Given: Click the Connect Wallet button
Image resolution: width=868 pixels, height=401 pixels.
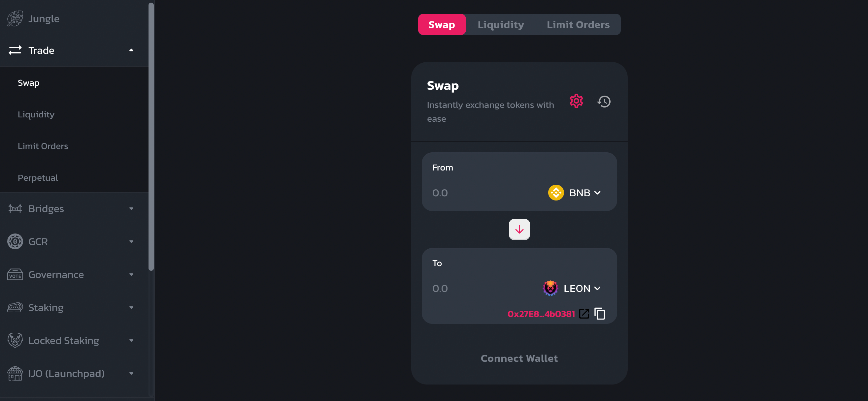Looking at the screenshot, I should (519, 358).
